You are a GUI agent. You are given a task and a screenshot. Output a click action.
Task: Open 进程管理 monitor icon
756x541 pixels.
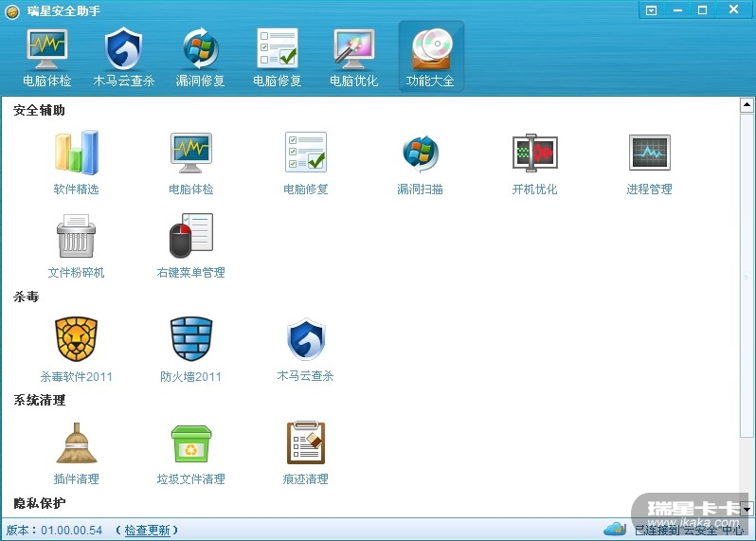point(650,153)
